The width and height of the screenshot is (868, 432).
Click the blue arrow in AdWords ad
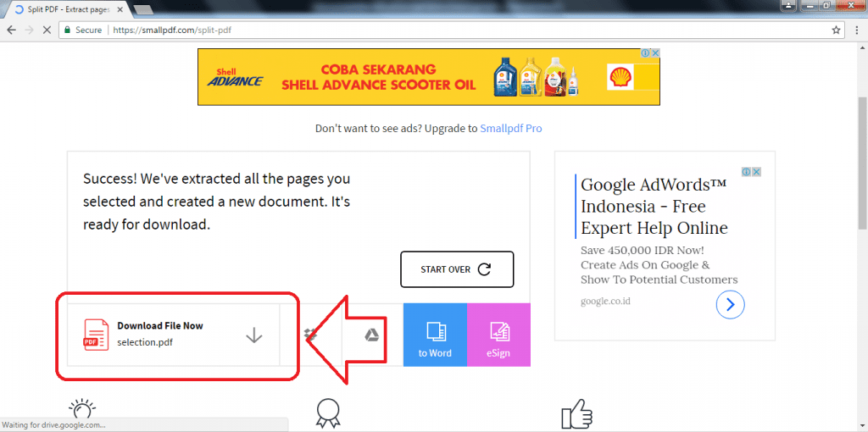pyautogui.click(x=730, y=304)
